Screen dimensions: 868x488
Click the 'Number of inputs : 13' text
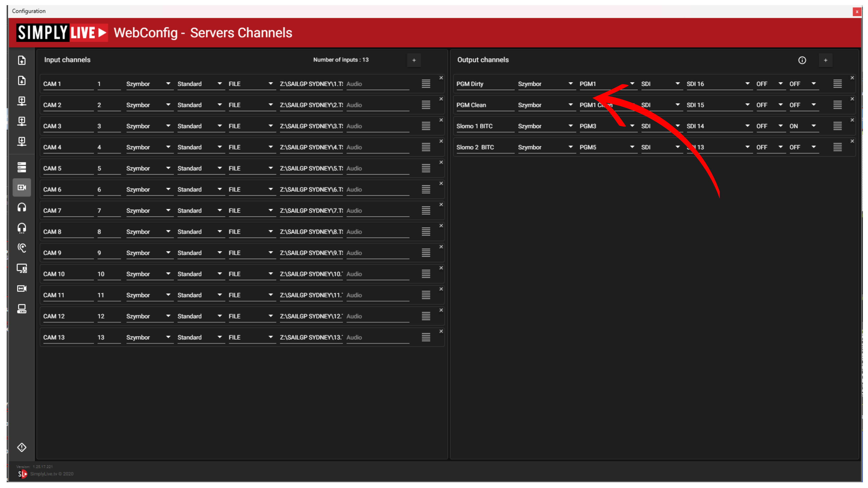(341, 60)
